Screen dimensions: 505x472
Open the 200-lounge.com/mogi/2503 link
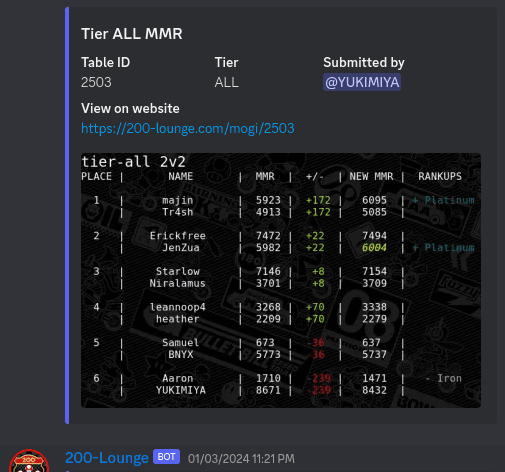click(x=188, y=128)
